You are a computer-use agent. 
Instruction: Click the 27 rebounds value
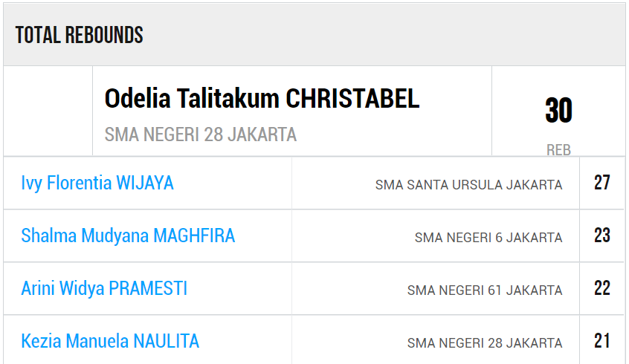coord(602,183)
